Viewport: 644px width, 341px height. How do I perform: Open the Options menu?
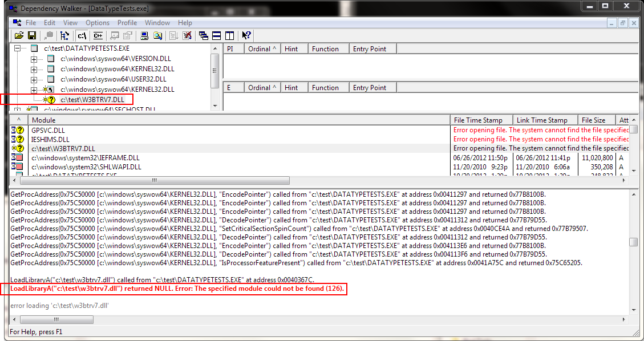98,23
